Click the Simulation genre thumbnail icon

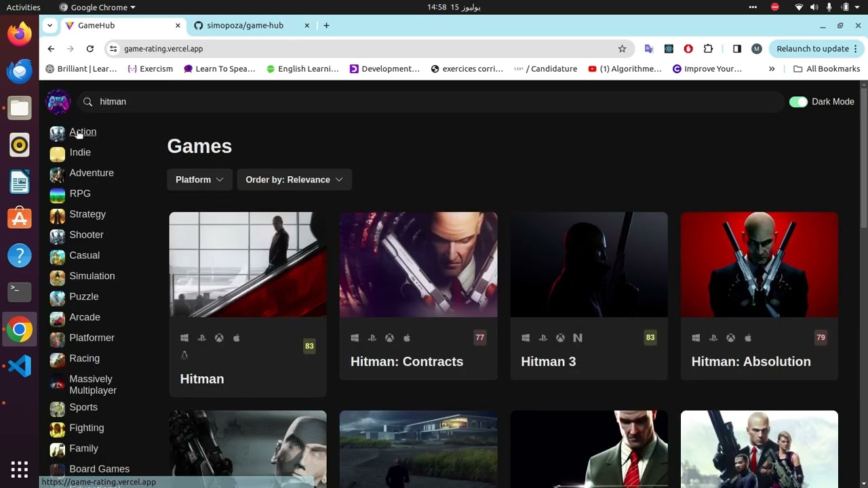[58, 277]
